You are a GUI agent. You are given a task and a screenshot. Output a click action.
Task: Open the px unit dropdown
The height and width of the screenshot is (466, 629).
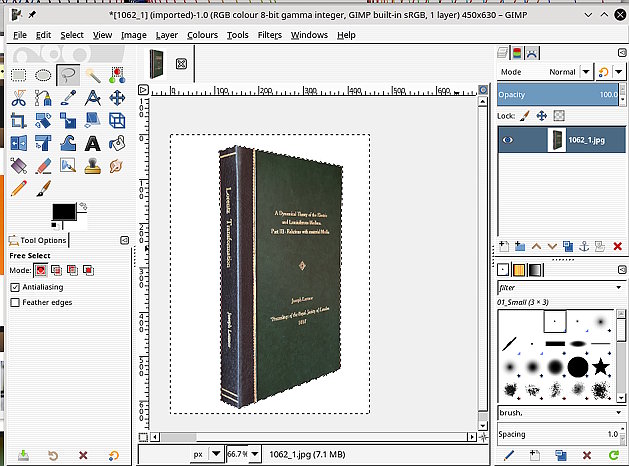tap(216, 454)
